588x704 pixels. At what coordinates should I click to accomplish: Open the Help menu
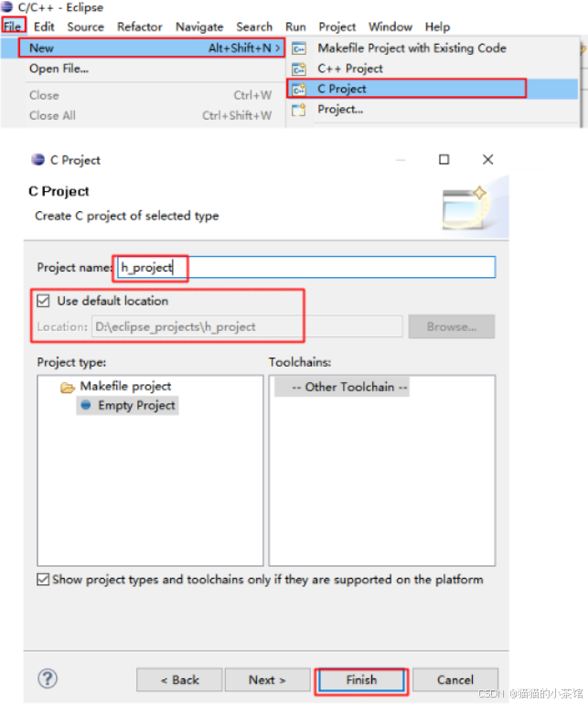(437, 27)
